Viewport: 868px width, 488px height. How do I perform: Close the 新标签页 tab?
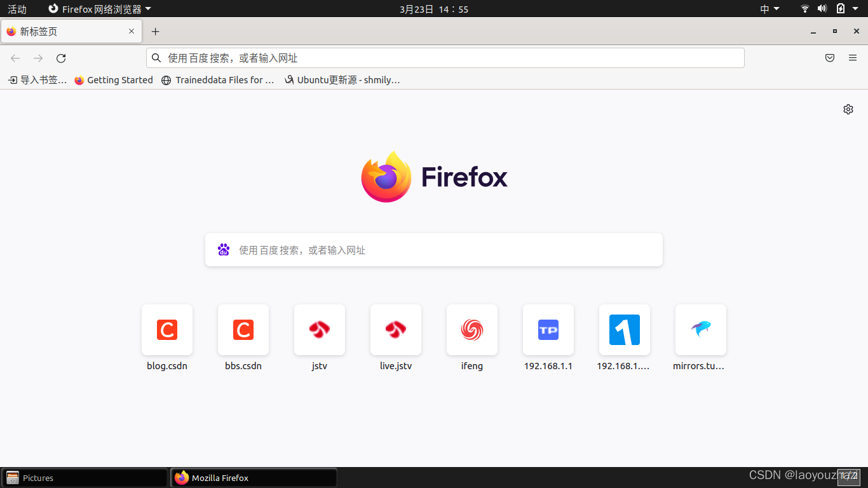132,31
